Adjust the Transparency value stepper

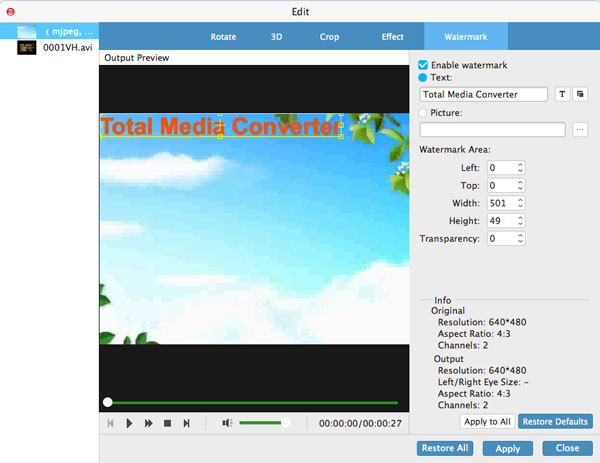[520, 238]
